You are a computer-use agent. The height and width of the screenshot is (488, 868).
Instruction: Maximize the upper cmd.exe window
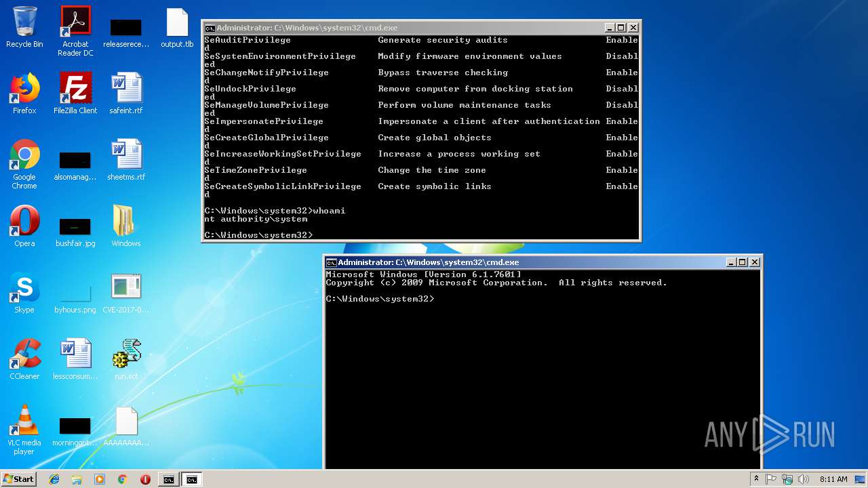click(x=620, y=28)
